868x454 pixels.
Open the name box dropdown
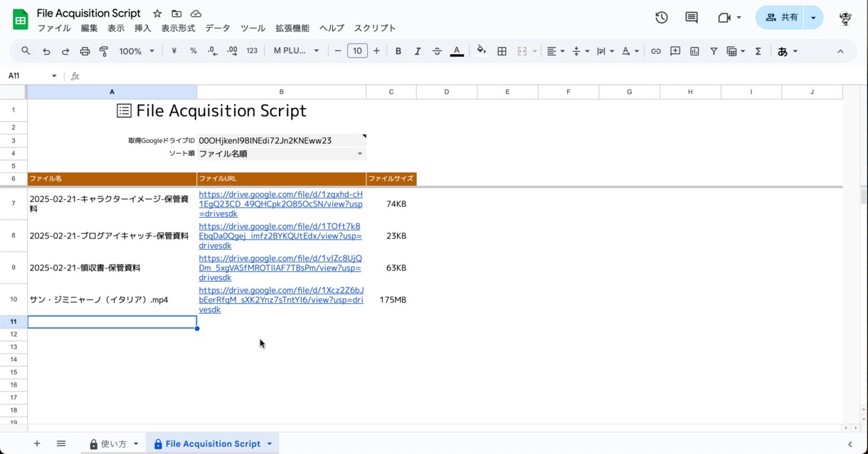(54, 75)
